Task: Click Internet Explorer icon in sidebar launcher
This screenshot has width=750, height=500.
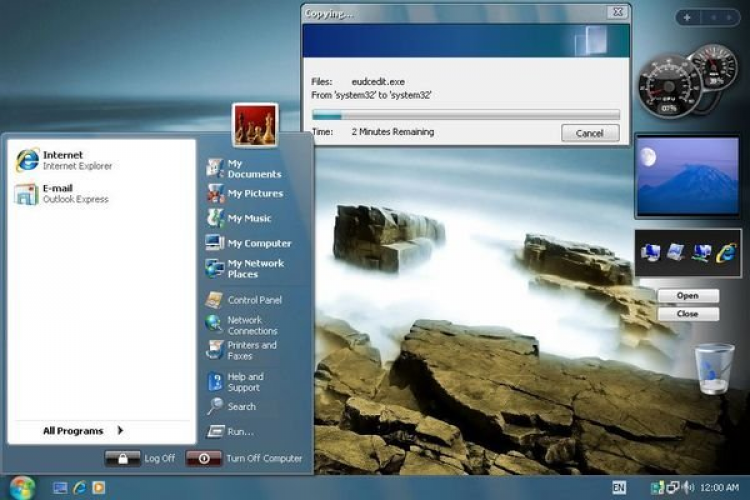Action: [x=726, y=252]
